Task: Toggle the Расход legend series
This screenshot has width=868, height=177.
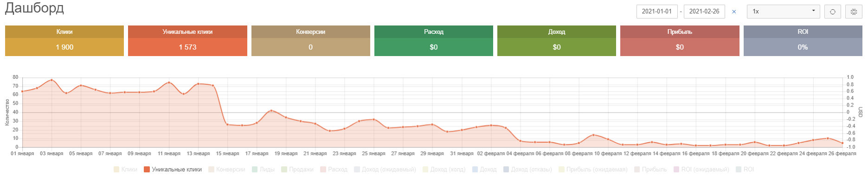Action: [334, 170]
